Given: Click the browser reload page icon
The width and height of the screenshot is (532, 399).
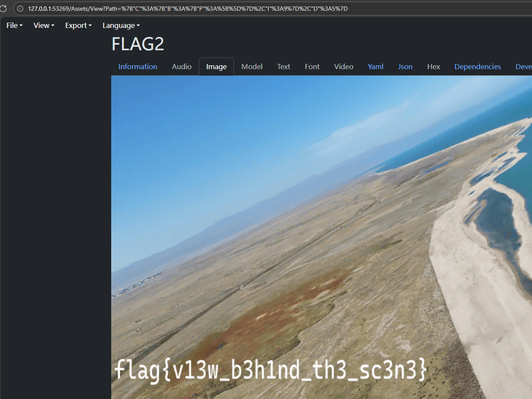Looking at the screenshot, I should 3,9.
